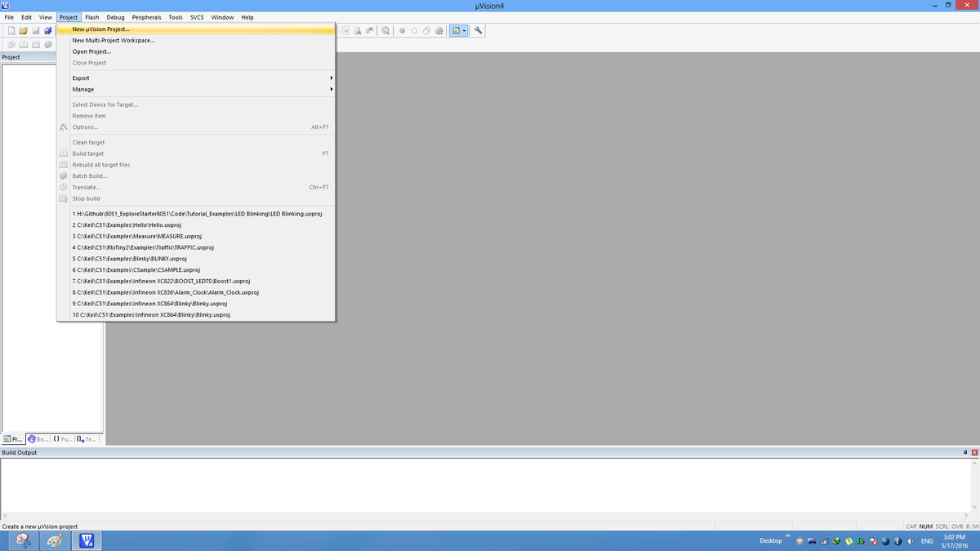Image resolution: width=980 pixels, height=551 pixels.
Task: Click the Build icon in build toolbar
Action: point(24,44)
